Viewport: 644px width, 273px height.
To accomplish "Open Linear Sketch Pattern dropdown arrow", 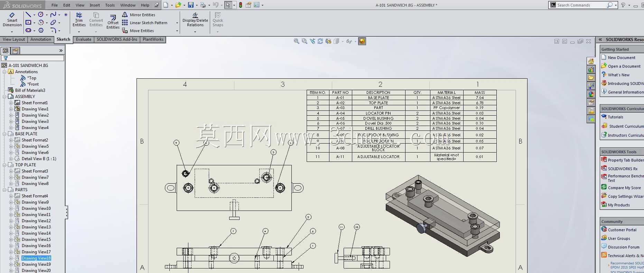I will coord(177,23).
